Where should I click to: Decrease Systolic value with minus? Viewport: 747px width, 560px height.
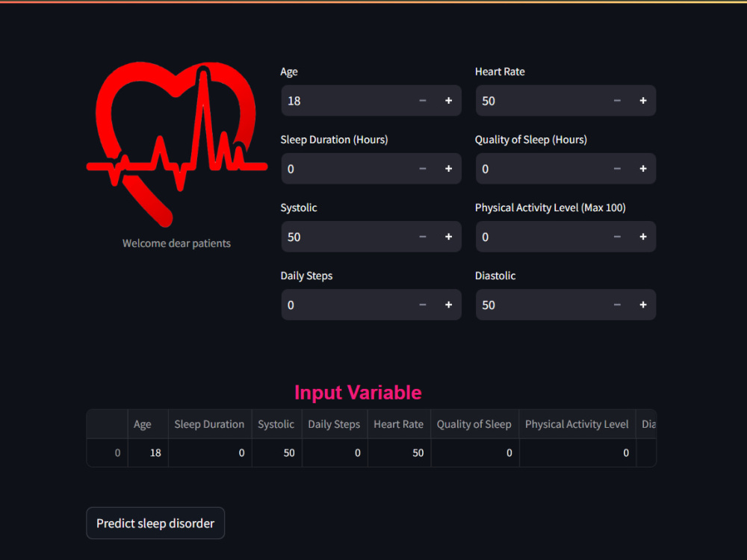tap(423, 237)
